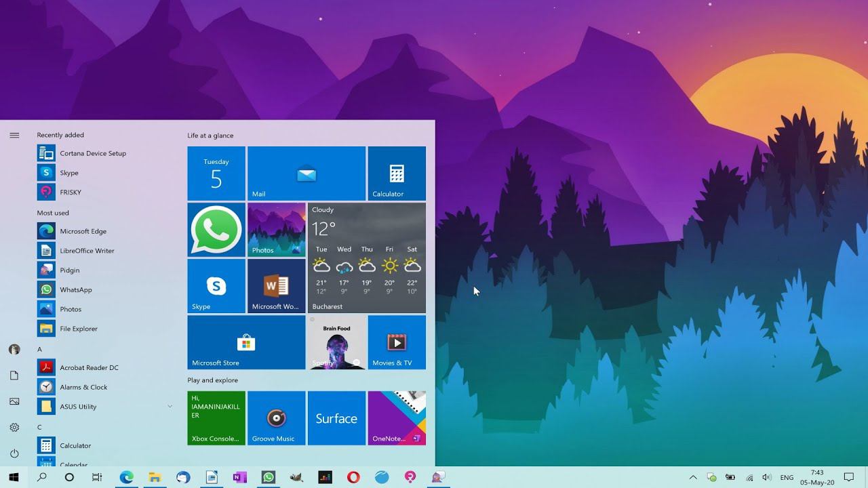Open the volume speaker icon in tray
The height and width of the screenshot is (488, 868).
point(767,477)
